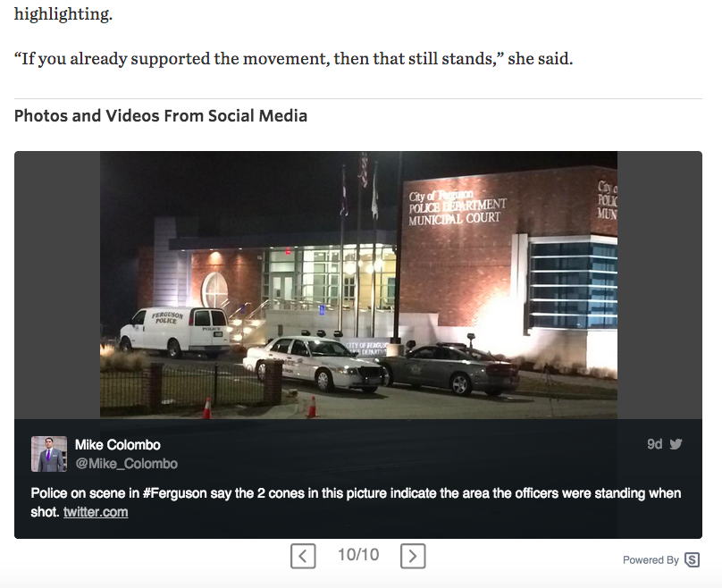This screenshot has width=722, height=588.
Task: Click the 10/10 slide counter
Action: 358,555
